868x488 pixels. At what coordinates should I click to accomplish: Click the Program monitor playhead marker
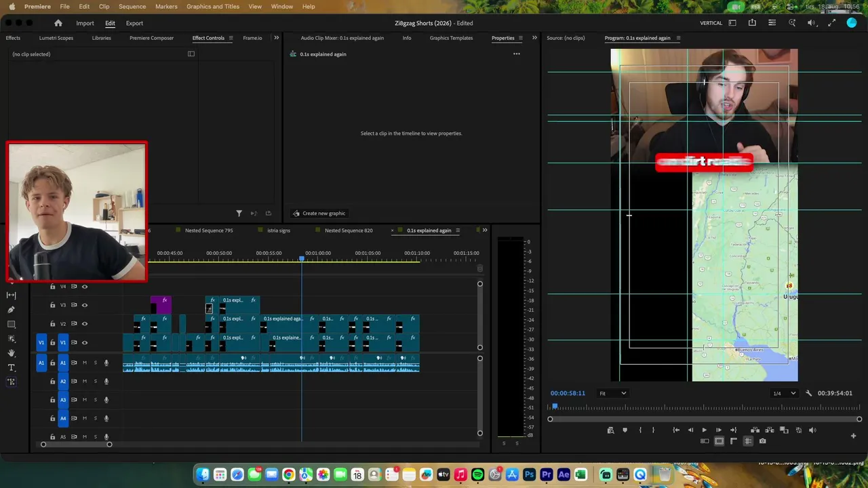[x=555, y=407]
